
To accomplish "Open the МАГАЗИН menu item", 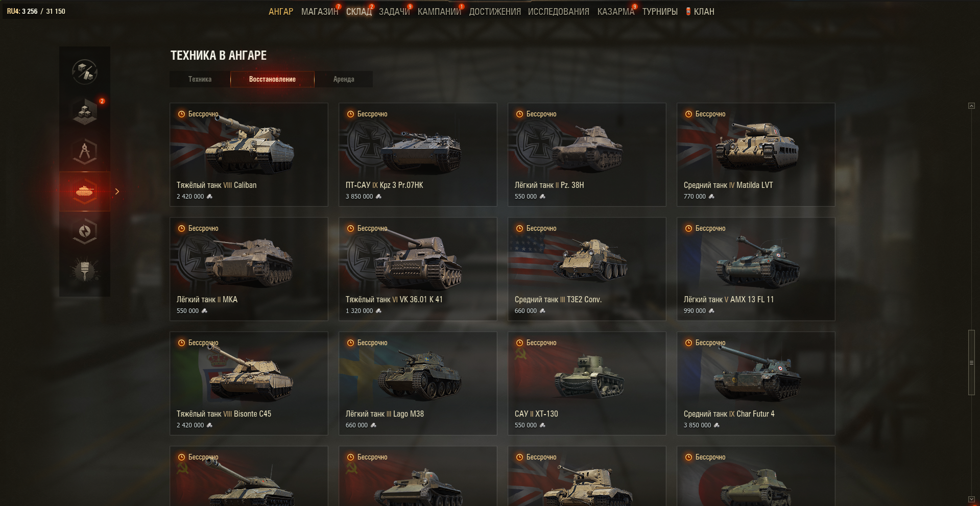I will (320, 11).
